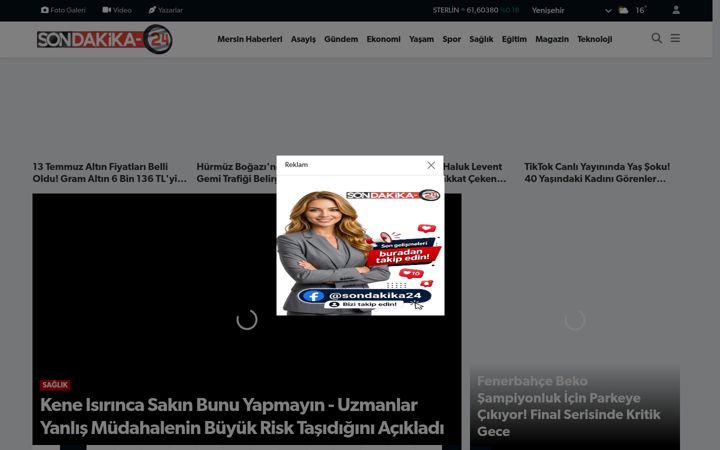Screen dimensions: 720x450
Task: Click the SonDakika-24 site logo
Action: tap(105, 39)
